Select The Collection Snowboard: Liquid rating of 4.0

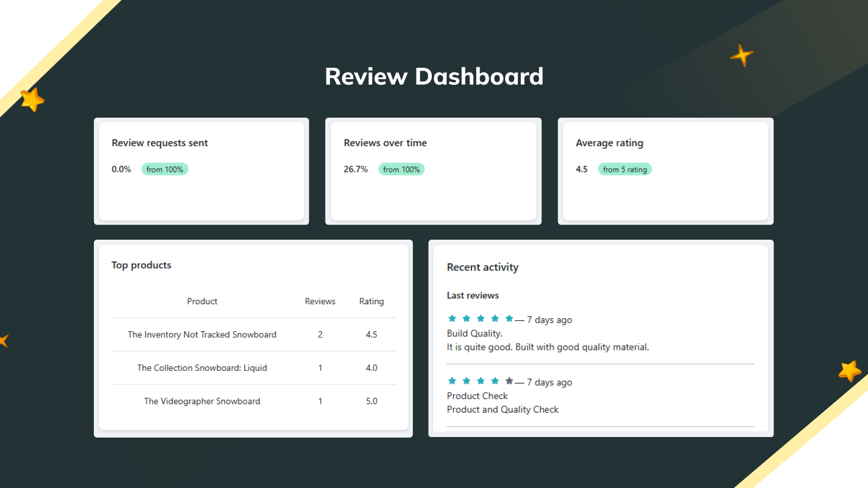(371, 368)
